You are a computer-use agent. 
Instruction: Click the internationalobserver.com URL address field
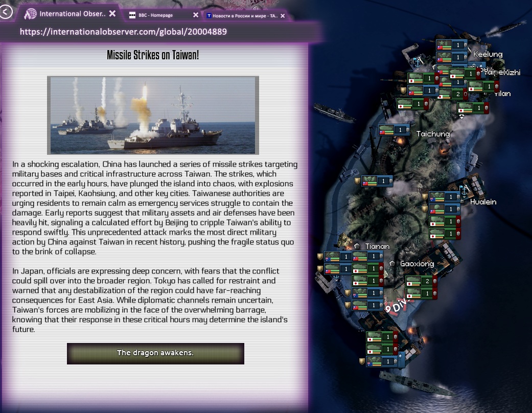pyautogui.click(x=159, y=32)
